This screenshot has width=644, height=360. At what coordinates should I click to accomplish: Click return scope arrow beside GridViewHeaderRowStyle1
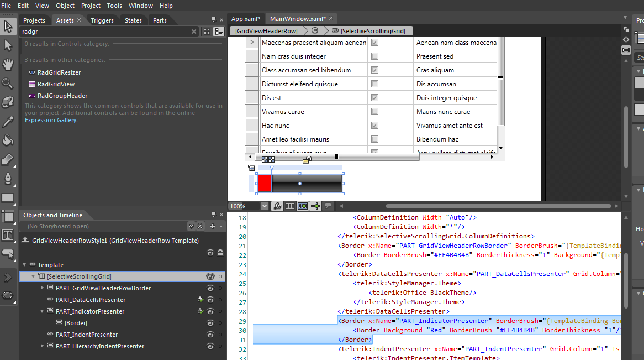coord(25,241)
